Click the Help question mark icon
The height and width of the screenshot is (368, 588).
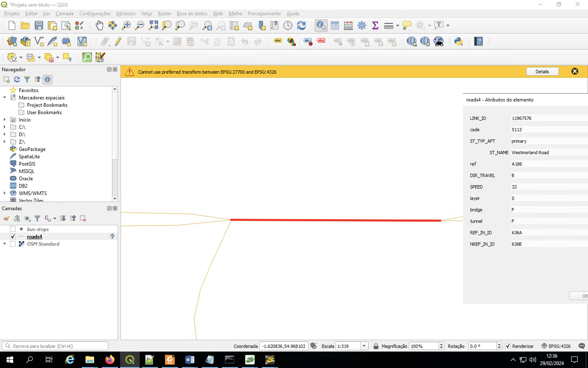pos(478,41)
